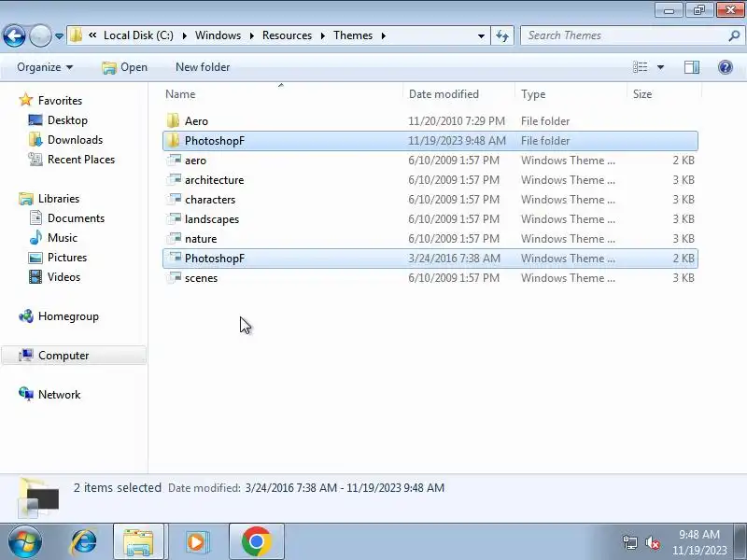Image resolution: width=747 pixels, height=560 pixels.
Task: Select the architecture theme file icon
Action: click(175, 179)
